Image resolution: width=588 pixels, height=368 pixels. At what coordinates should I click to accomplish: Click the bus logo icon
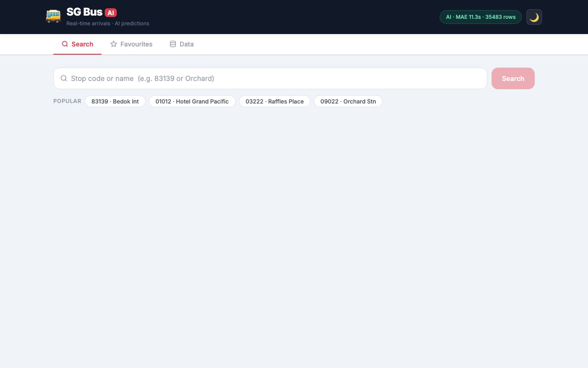click(53, 17)
